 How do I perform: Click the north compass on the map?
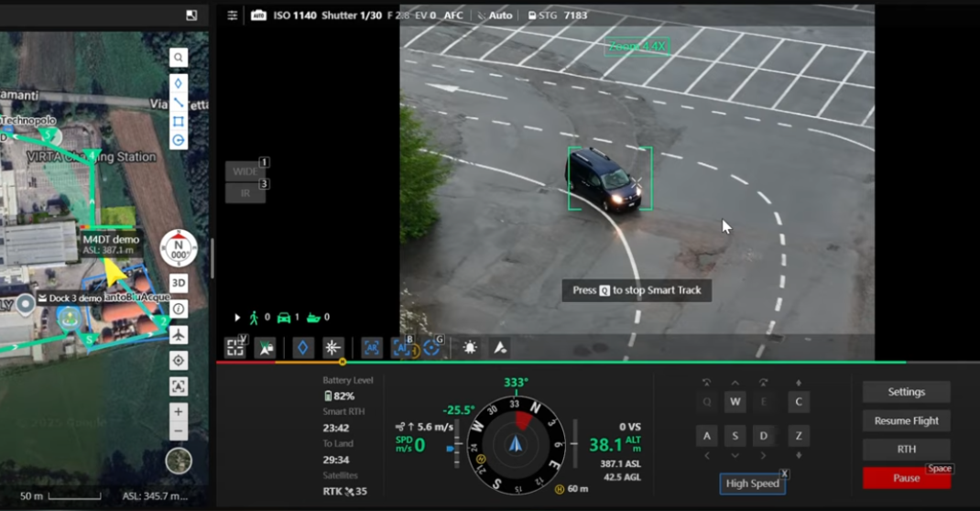(x=179, y=248)
